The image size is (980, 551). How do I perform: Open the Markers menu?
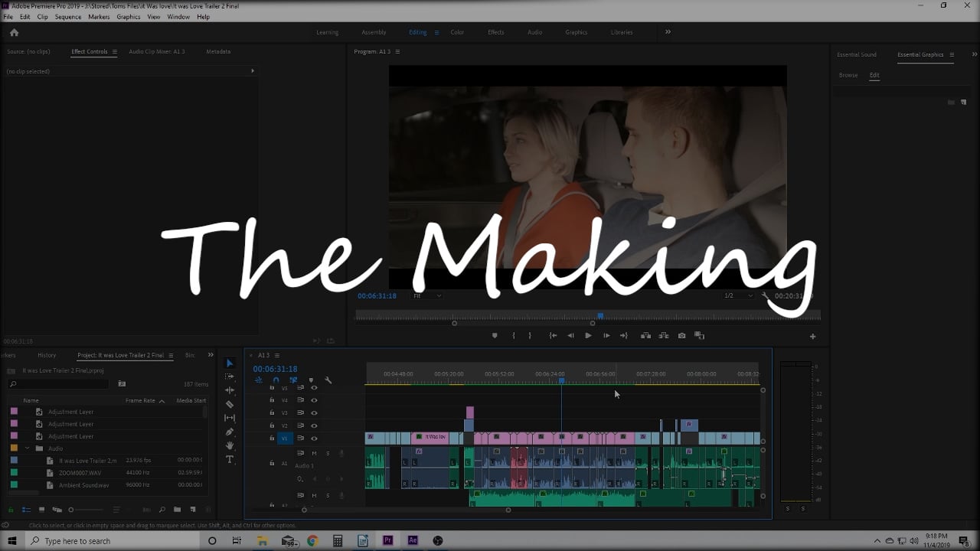coord(99,17)
